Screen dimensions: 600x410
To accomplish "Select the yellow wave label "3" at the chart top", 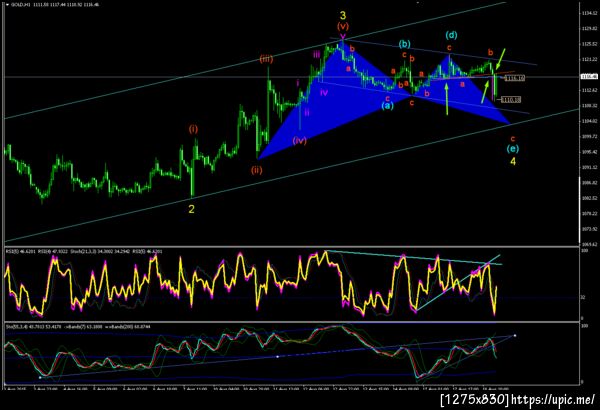I will tap(343, 15).
